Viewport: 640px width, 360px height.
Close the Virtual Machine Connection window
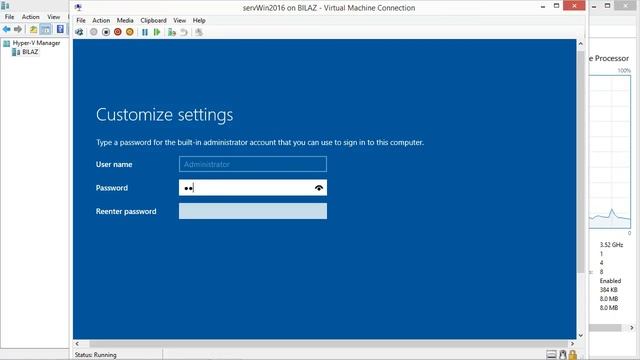574,6
